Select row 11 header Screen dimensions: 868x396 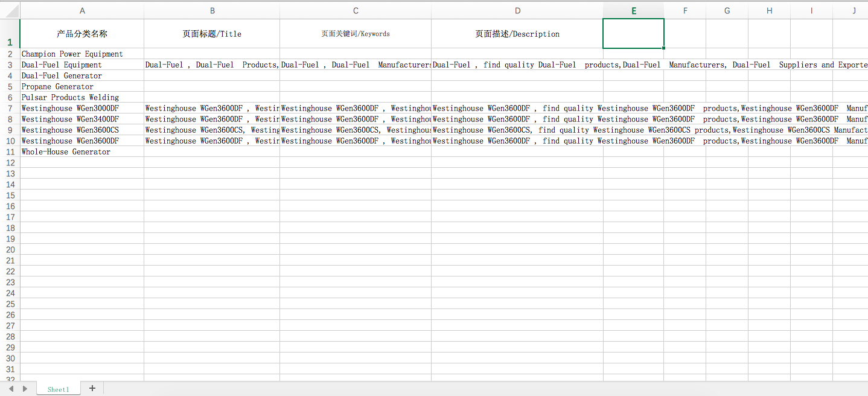point(10,152)
